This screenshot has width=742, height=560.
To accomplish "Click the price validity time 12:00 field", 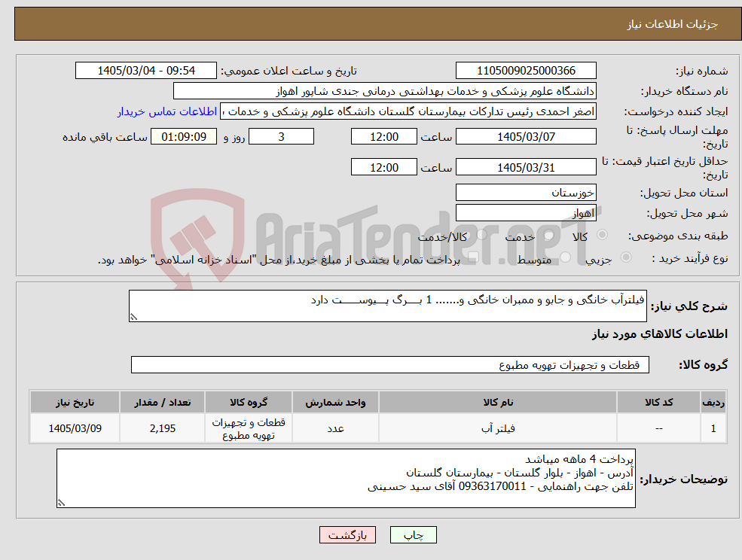I will tap(383, 167).
